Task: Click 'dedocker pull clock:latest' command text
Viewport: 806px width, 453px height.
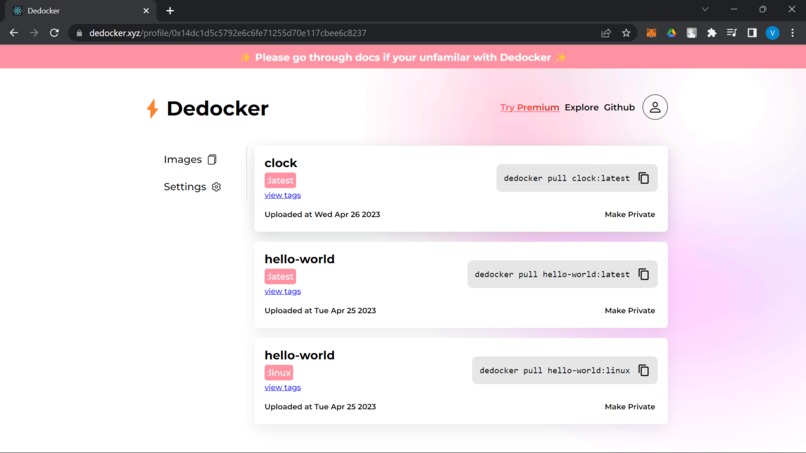Action: [566, 178]
